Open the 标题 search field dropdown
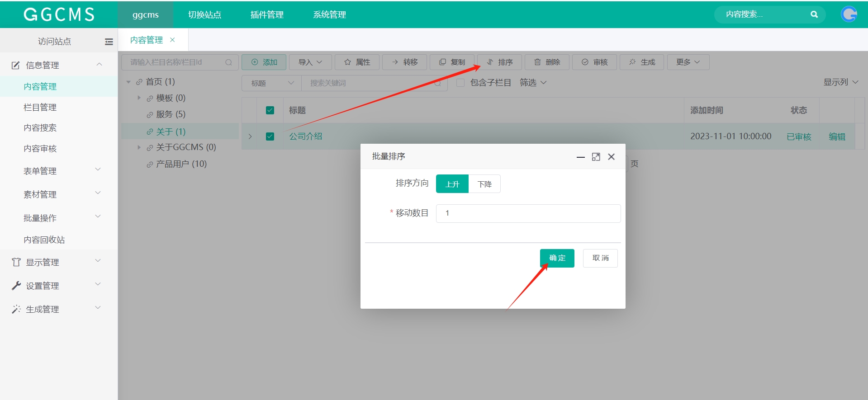868x400 pixels. [272, 83]
